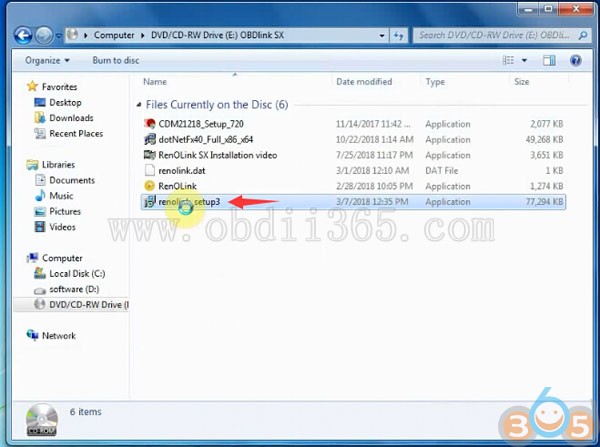Click the 77,294 KB size cell
This screenshot has height=447, width=600.
point(544,202)
